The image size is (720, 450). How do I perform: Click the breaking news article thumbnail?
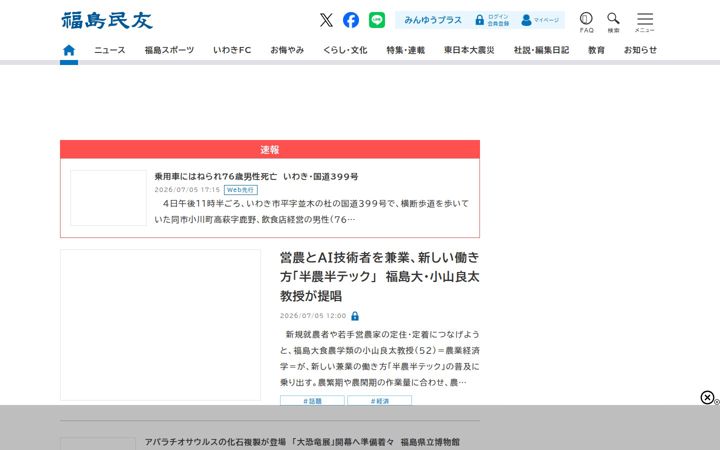click(108, 198)
